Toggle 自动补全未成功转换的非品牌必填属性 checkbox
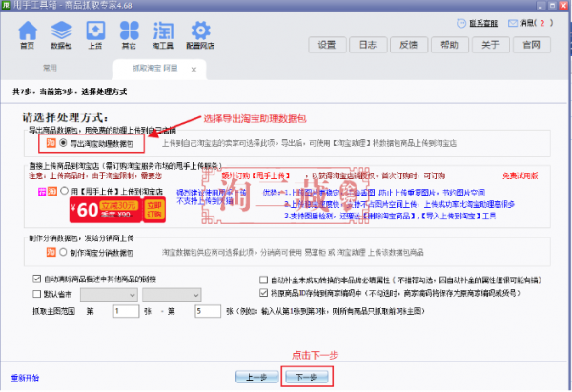Screen dimensions: 572x392 pyautogui.click(x=263, y=280)
